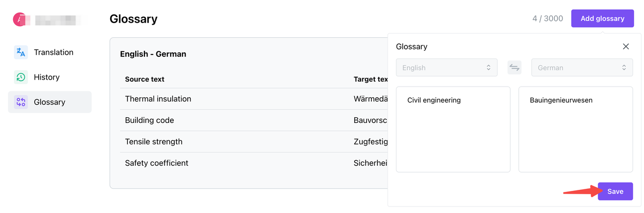
Task: Select the Glossary menu item
Action: pos(50,102)
